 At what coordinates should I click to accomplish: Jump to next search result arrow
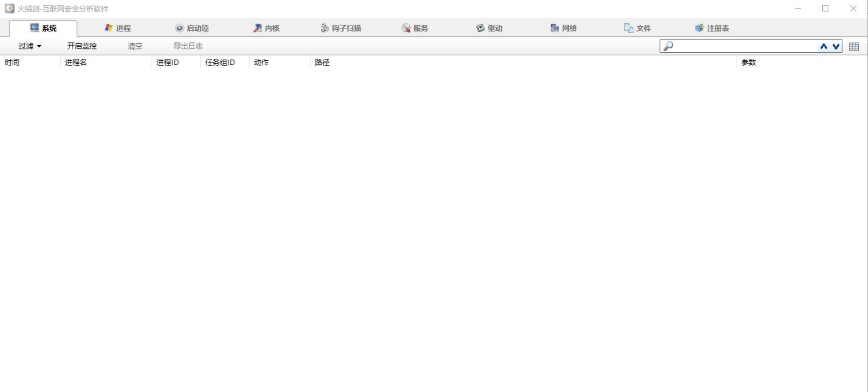tap(836, 46)
